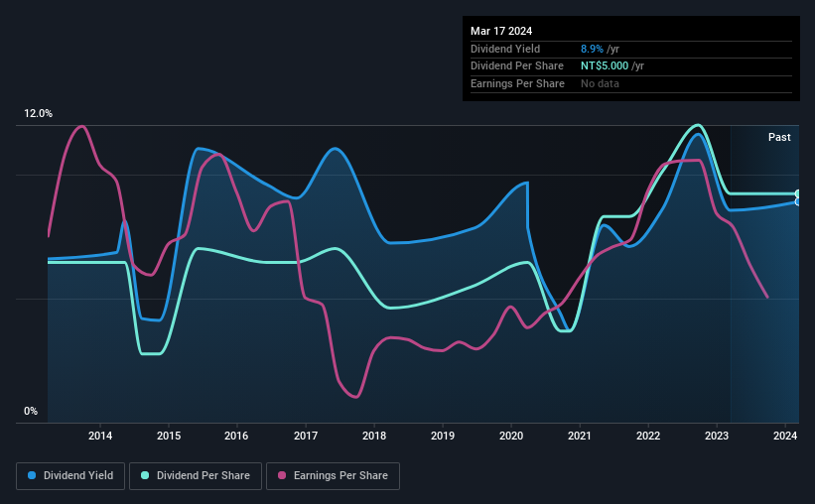The image size is (815, 504).
Task: Click the blue Dividend Yield legend dot
Action: [x=32, y=475]
